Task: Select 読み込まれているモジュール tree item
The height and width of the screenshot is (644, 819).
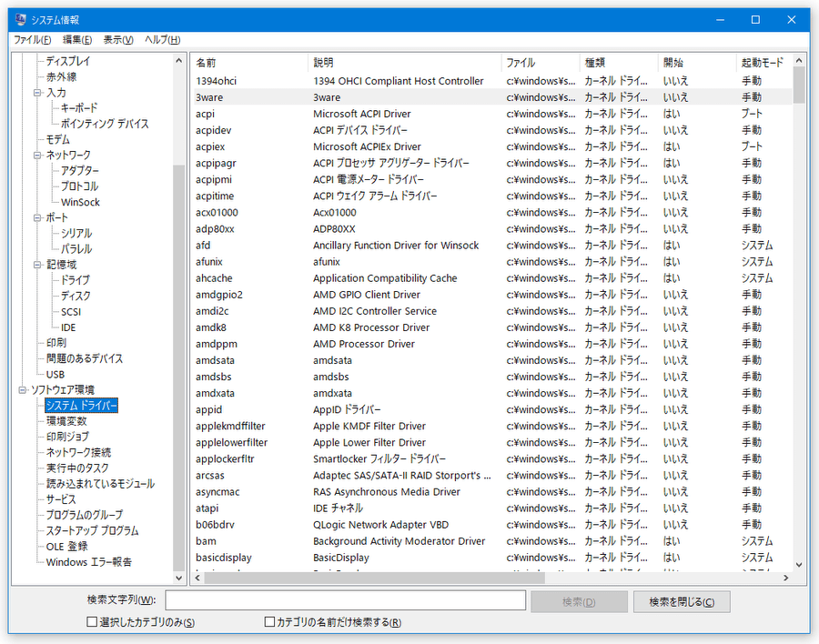Action: [x=100, y=484]
